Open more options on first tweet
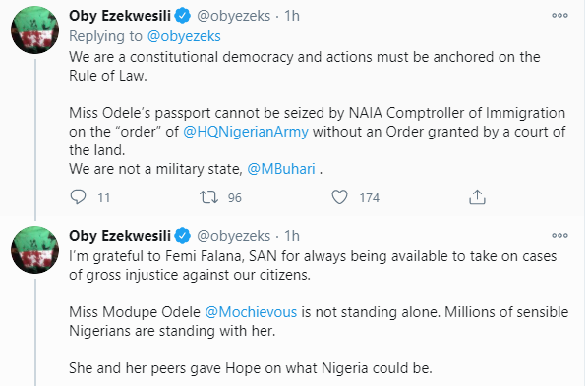 click(x=559, y=16)
